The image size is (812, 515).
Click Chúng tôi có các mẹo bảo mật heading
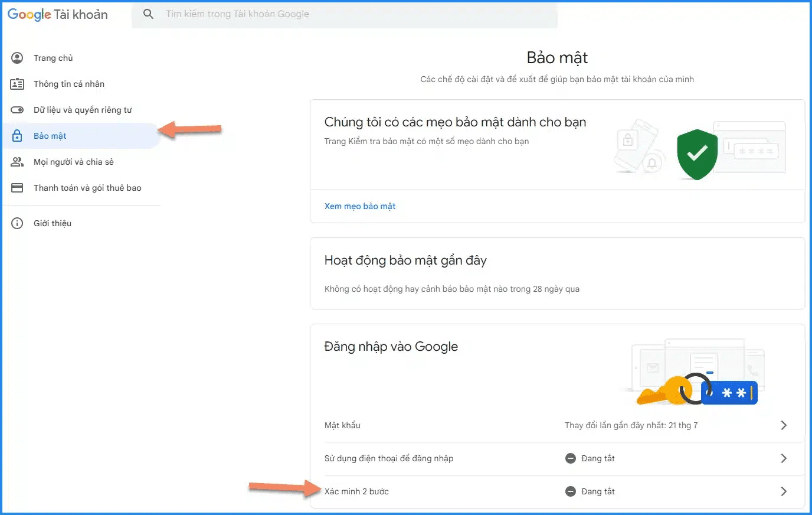(455, 122)
